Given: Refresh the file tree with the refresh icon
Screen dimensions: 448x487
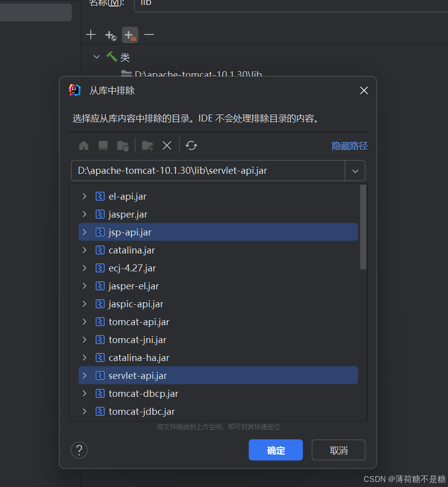Looking at the screenshot, I should [191, 145].
